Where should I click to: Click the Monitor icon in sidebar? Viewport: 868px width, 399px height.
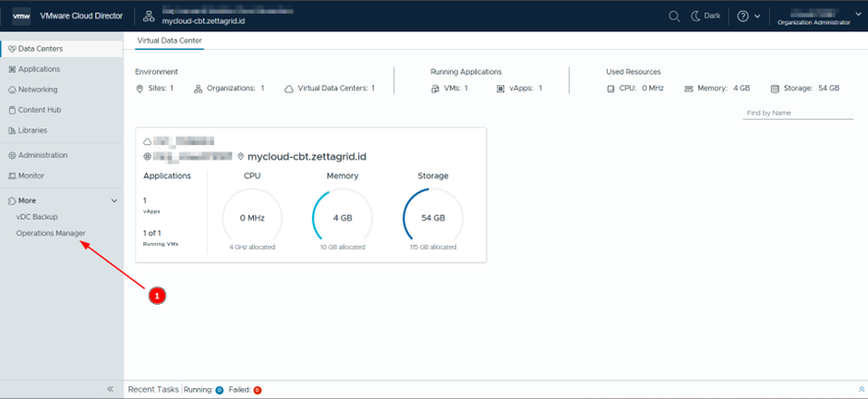click(x=12, y=176)
